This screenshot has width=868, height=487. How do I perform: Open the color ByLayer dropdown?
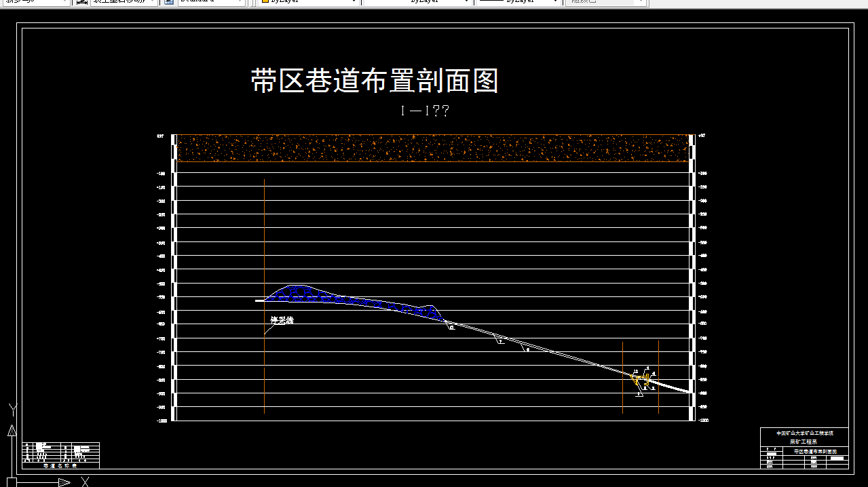(309, 2)
